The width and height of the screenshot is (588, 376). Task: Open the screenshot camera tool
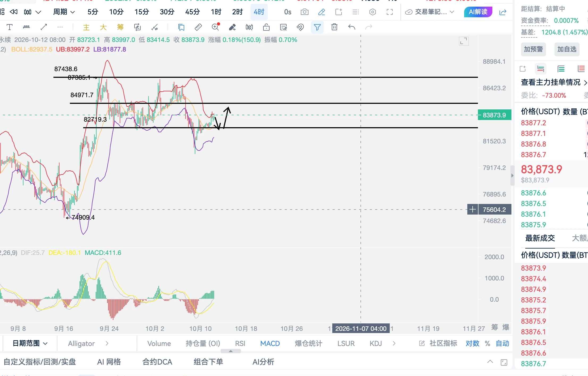[x=305, y=12]
